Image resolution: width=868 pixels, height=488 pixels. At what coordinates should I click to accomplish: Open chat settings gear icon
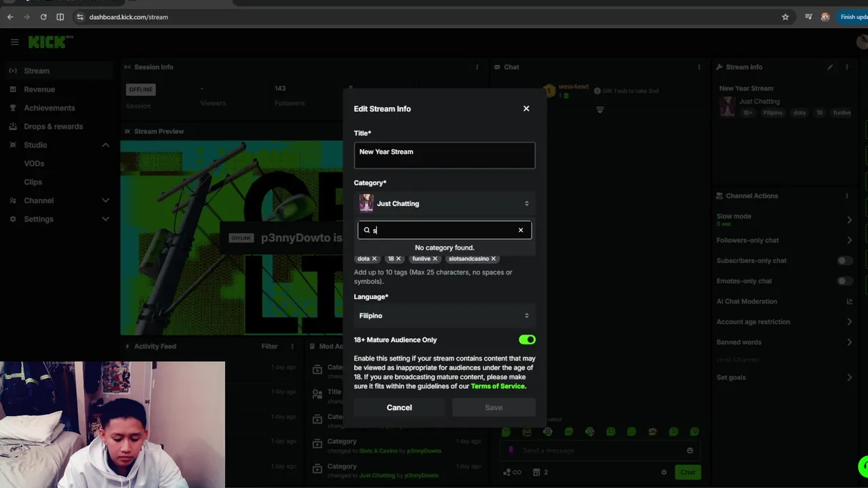point(664,472)
